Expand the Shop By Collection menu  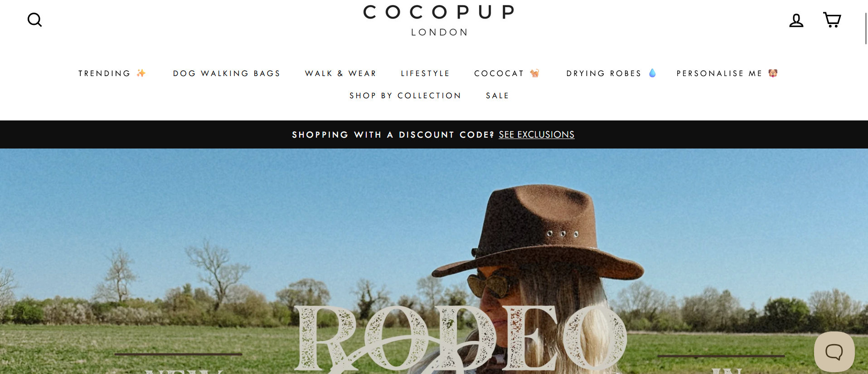[x=405, y=96]
